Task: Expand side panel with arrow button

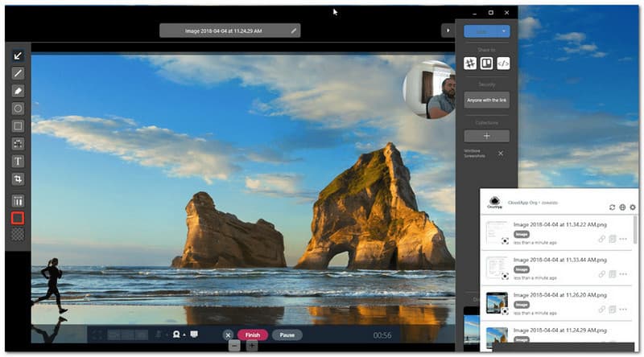Action: click(x=447, y=31)
